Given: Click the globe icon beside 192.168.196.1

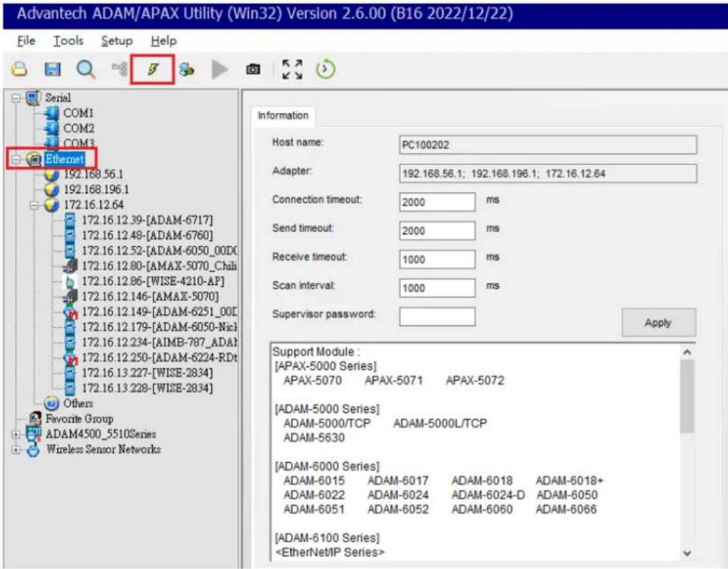Looking at the screenshot, I should 52,190.
